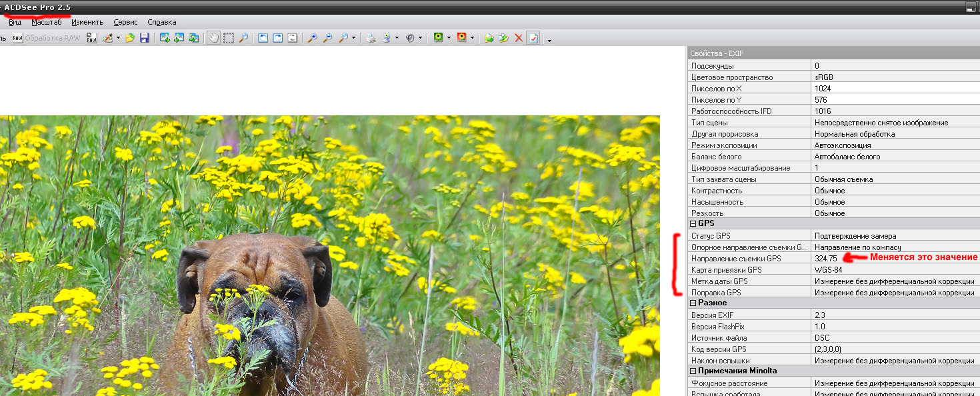The height and width of the screenshot is (396, 980).
Task: Open the Сервис menu
Action: pos(125,22)
